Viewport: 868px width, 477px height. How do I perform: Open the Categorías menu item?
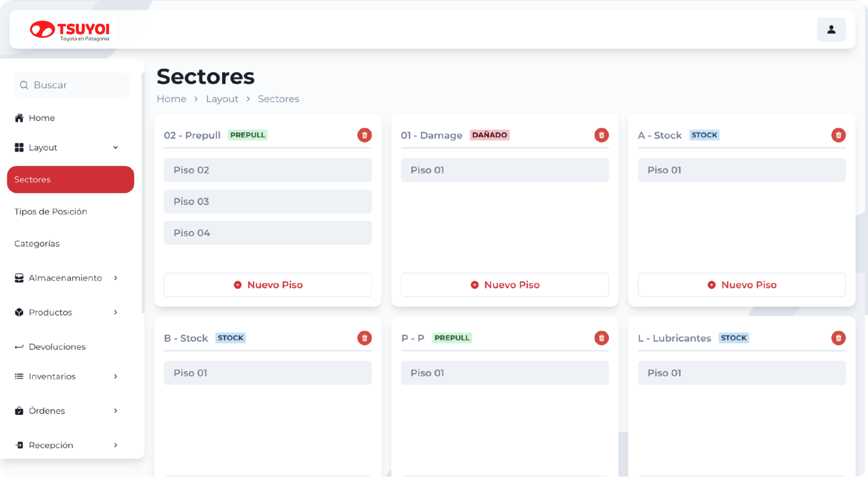point(37,244)
